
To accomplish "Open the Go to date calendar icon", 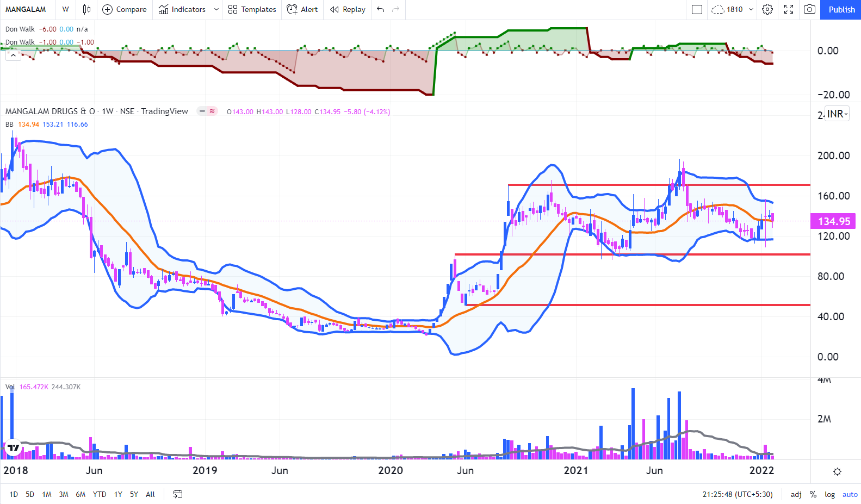I will pyautogui.click(x=178, y=494).
